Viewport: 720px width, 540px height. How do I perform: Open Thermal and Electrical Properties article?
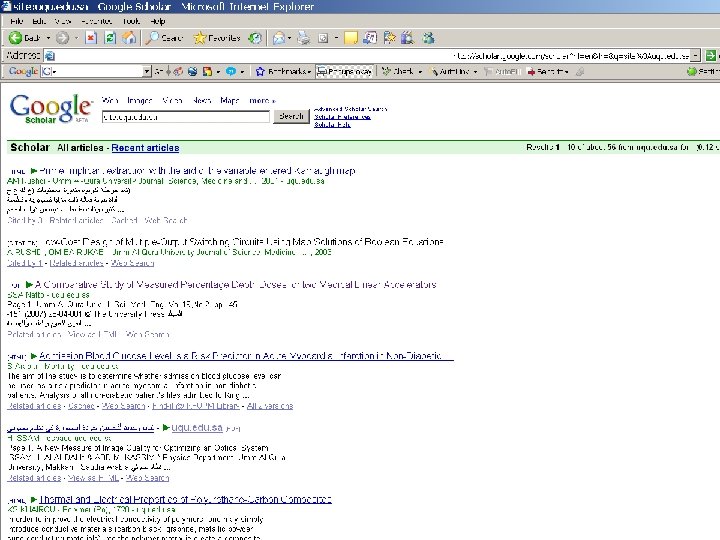pyautogui.click(x=186, y=500)
